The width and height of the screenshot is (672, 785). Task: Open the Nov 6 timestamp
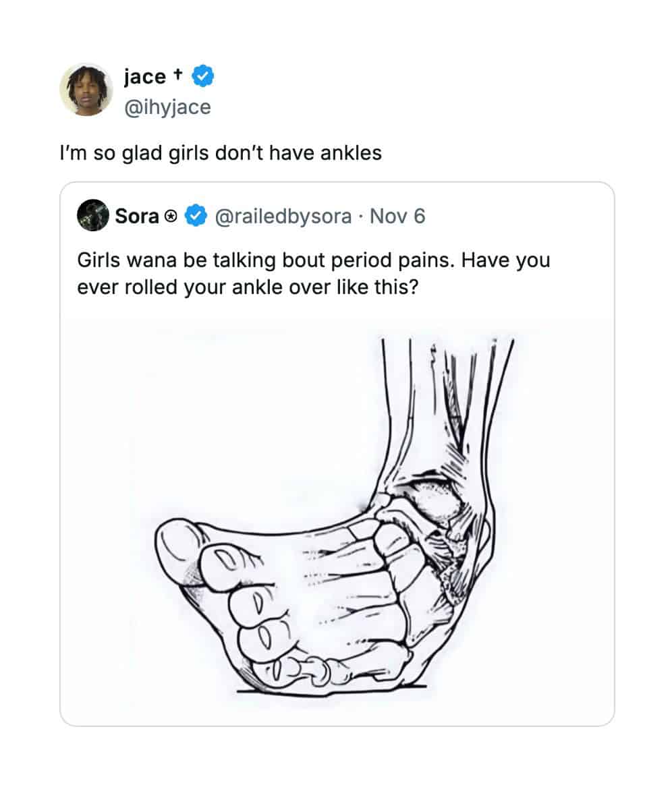pyautogui.click(x=397, y=216)
